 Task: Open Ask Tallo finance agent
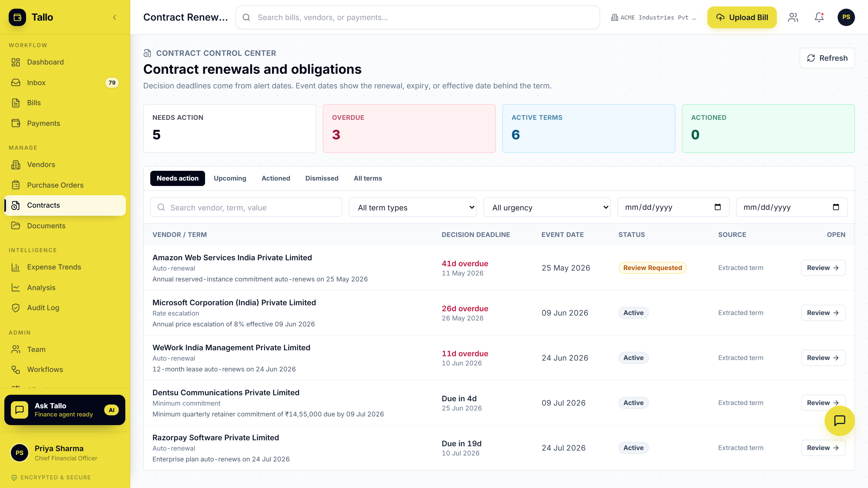[65, 410]
